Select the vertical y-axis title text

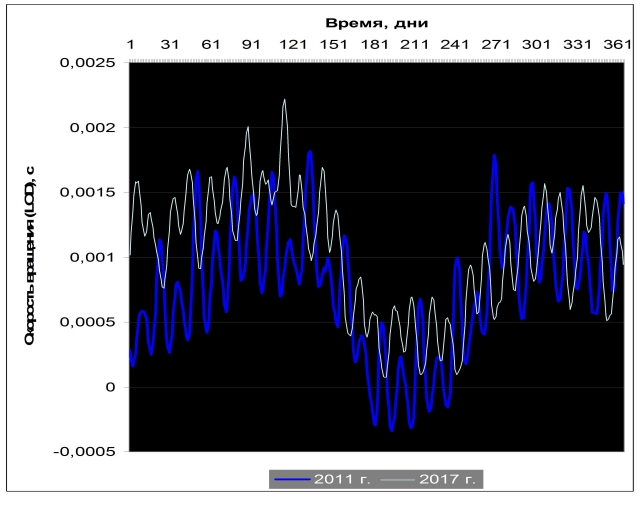(30, 256)
